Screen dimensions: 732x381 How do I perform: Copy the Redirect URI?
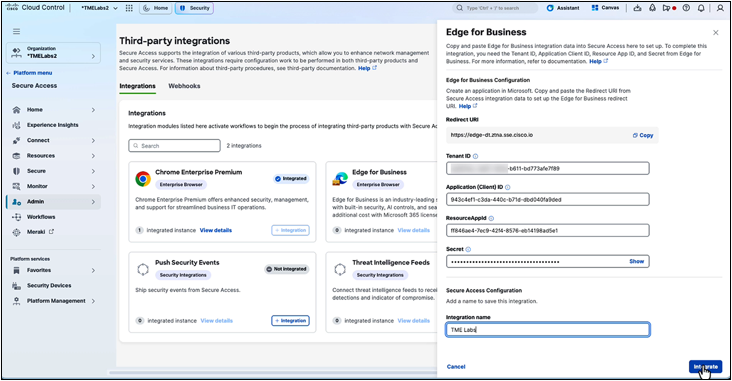(643, 135)
